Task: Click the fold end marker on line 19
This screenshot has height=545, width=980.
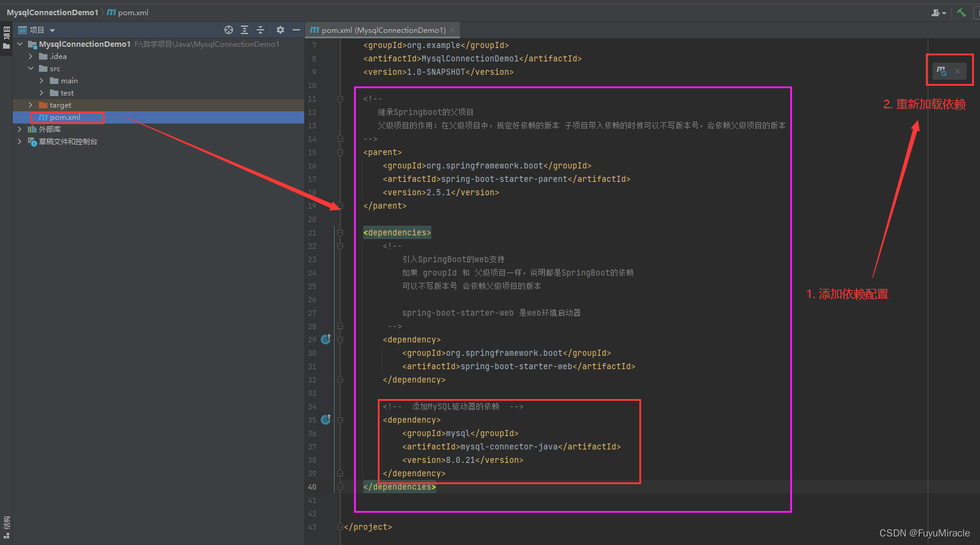Action: click(x=341, y=206)
